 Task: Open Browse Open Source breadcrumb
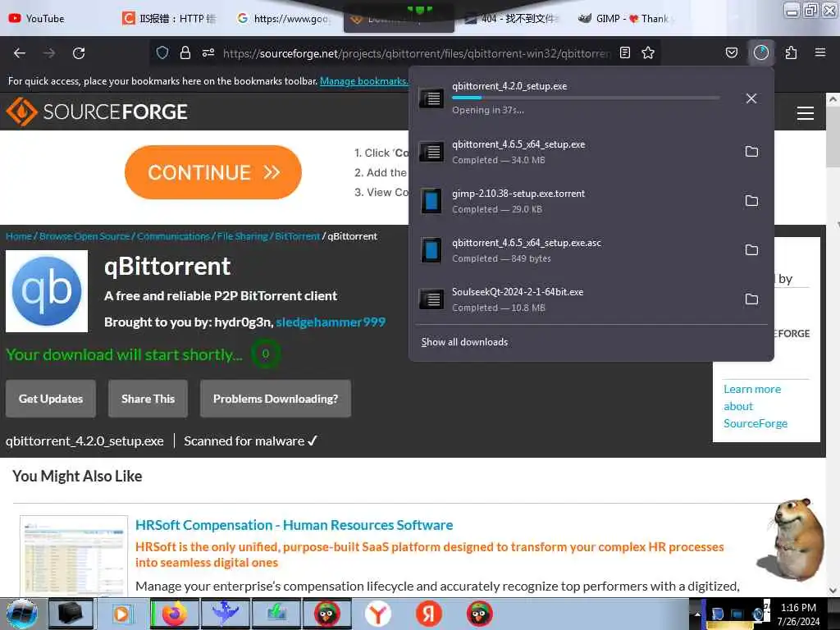(84, 236)
